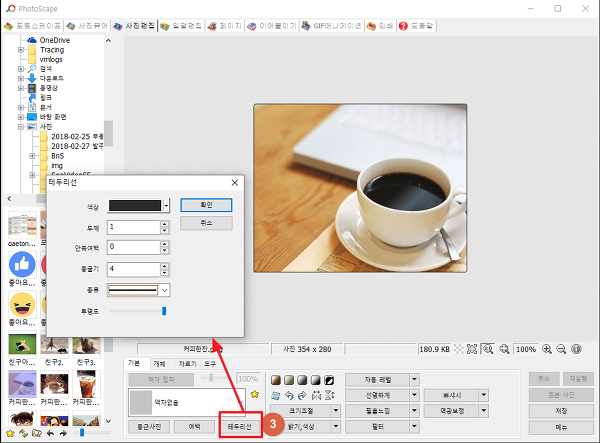Open dropdown arrow next to 크기조절

336,411
